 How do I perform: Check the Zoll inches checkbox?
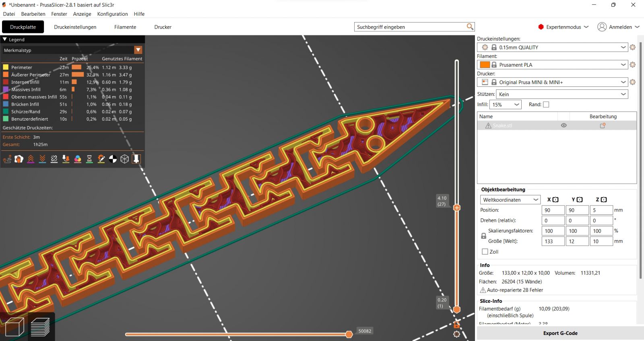485,252
